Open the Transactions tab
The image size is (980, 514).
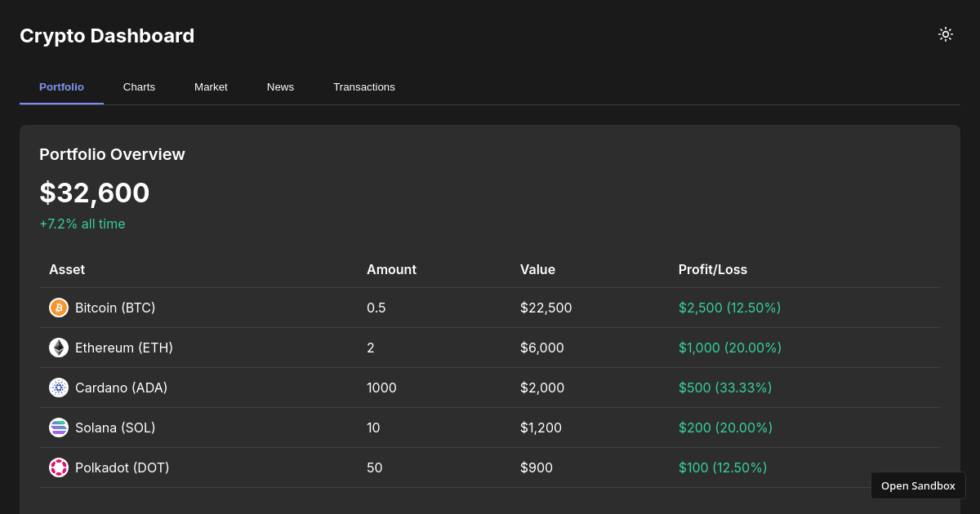(364, 86)
